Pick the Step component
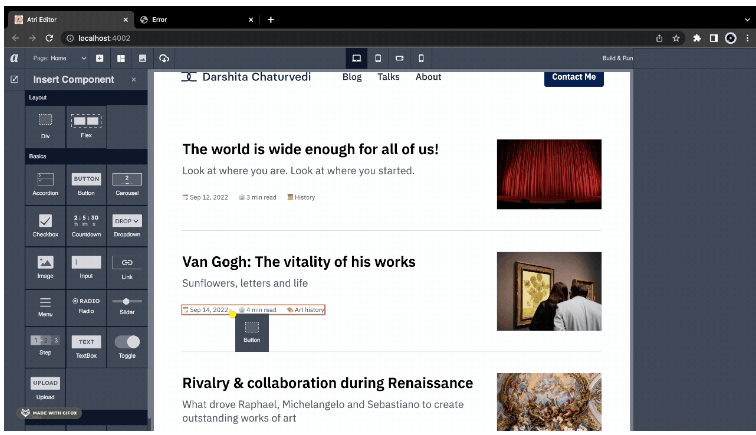The width and height of the screenshot is (756, 435). pos(45,346)
